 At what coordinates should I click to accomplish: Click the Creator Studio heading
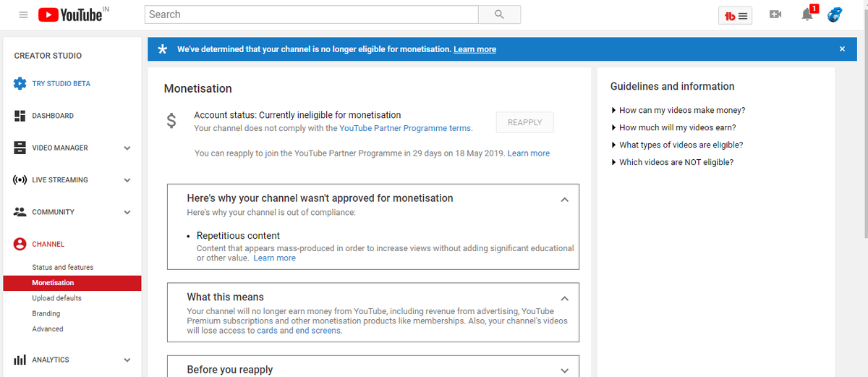click(48, 56)
